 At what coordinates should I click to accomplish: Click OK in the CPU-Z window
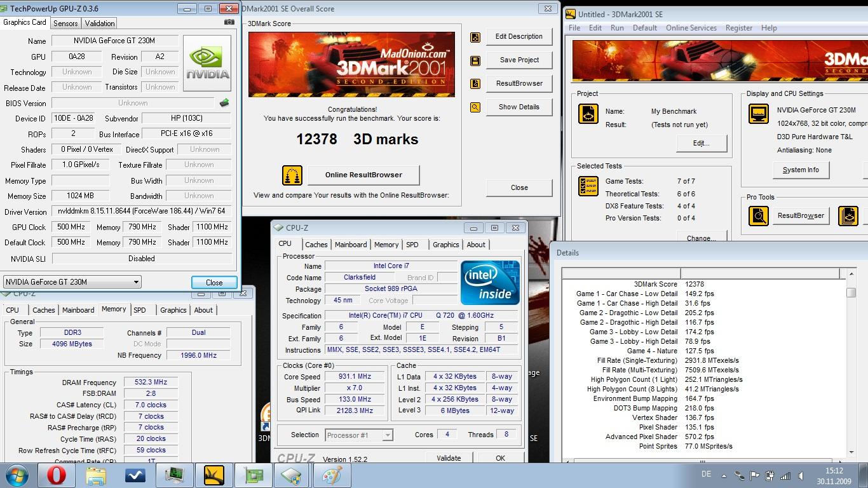[500, 458]
